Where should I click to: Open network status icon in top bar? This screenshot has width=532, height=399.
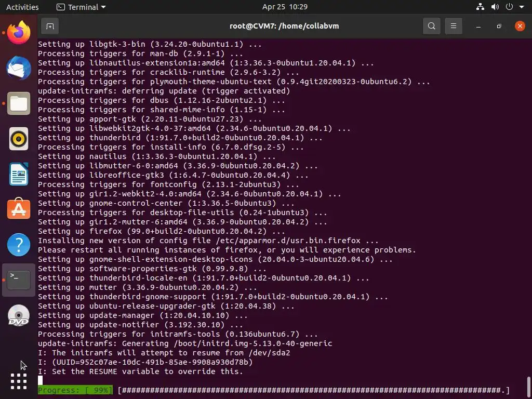(x=480, y=7)
